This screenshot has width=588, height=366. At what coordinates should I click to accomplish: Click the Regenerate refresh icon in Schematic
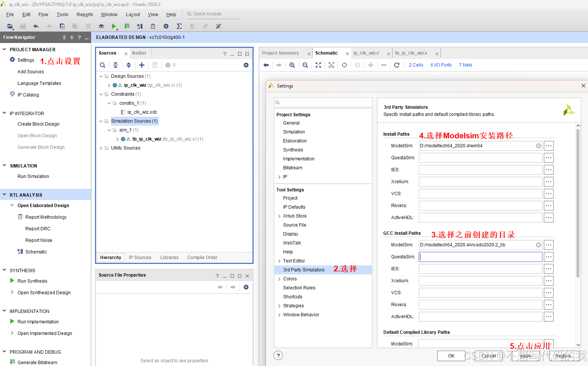click(397, 65)
